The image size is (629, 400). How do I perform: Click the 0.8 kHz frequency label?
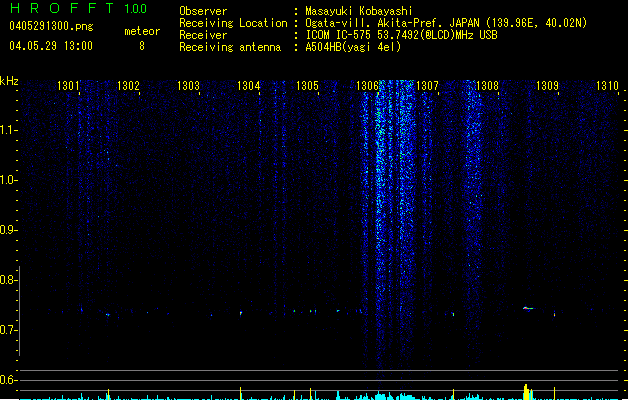coord(8,280)
